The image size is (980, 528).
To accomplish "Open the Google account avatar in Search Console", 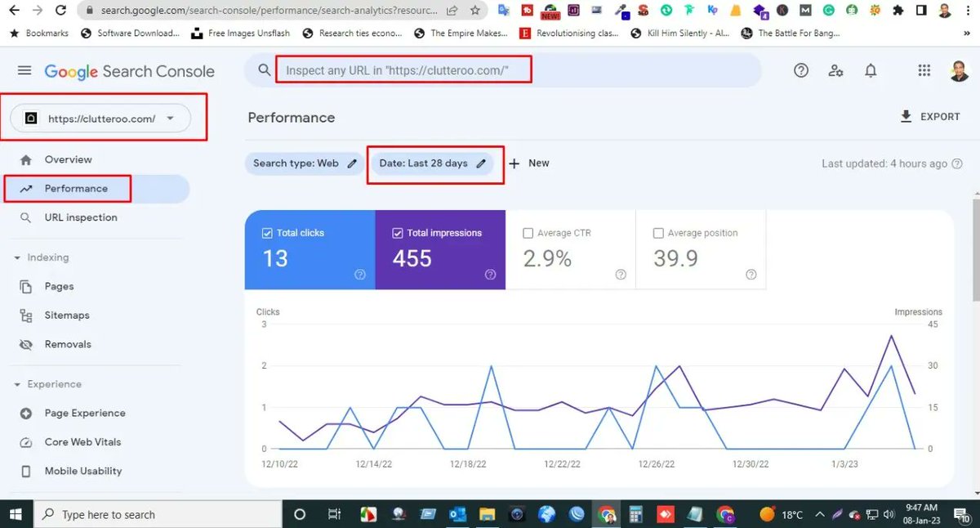I will [x=960, y=70].
